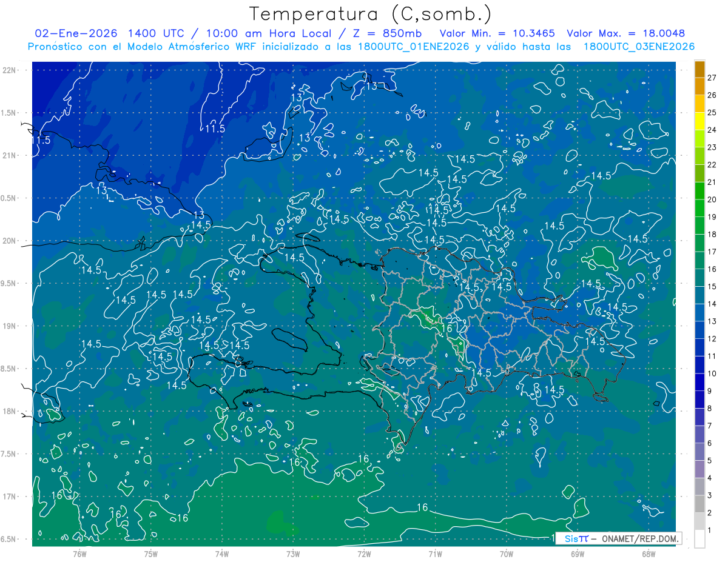Image resolution: width=728 pixels, height=562 pixels.
Task: Click the colorbar scale value '27'
Action: coord(712,78)
